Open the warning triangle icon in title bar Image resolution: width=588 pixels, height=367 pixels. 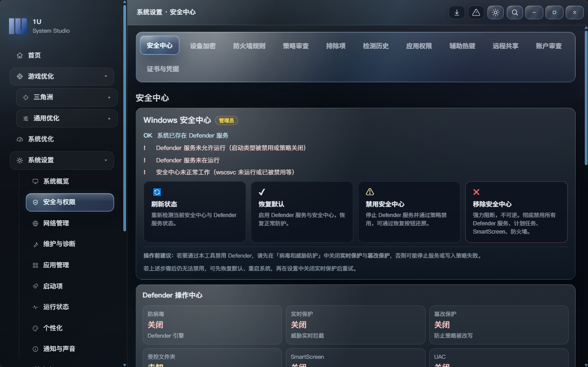pyautogui.click(x=476, y=12)
